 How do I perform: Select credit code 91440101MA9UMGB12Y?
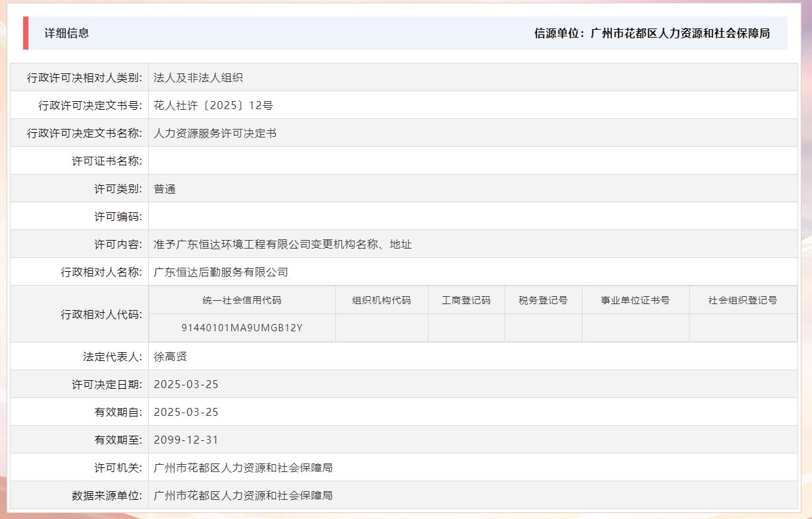(244, 328)
